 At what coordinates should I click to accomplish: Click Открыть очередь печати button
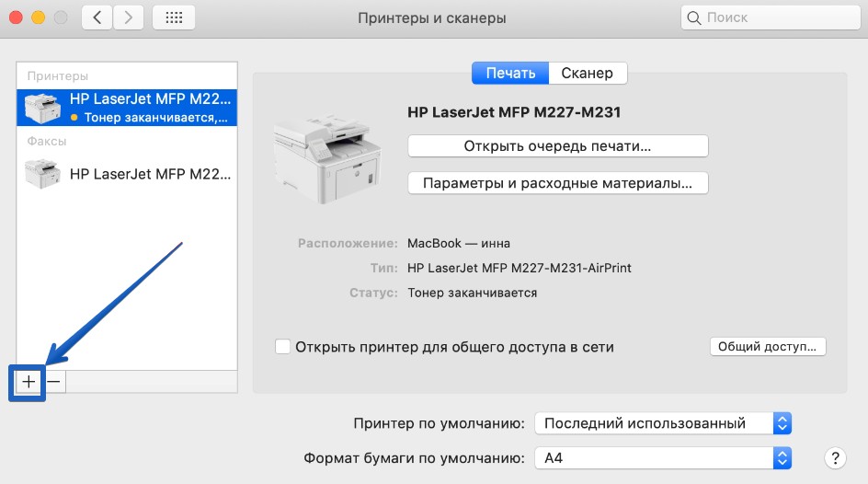[x=557, y=146]
